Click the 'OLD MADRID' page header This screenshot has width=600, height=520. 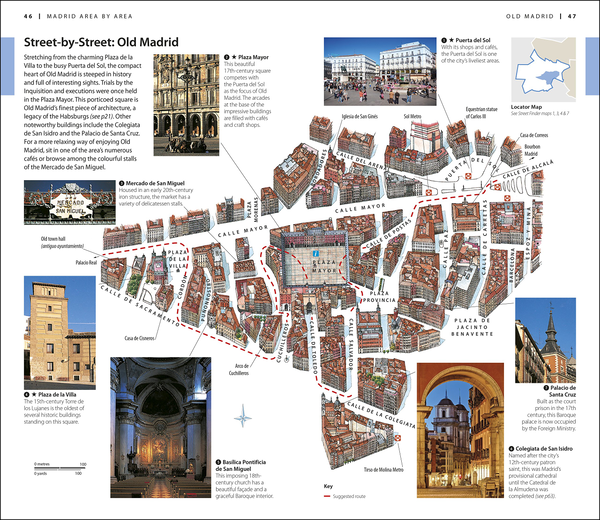click(x=530, y=16)
